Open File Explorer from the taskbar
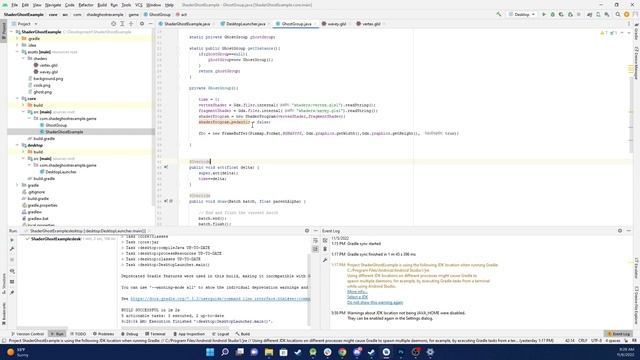This screenshot has width=640, height=360. tap(269, 352)
